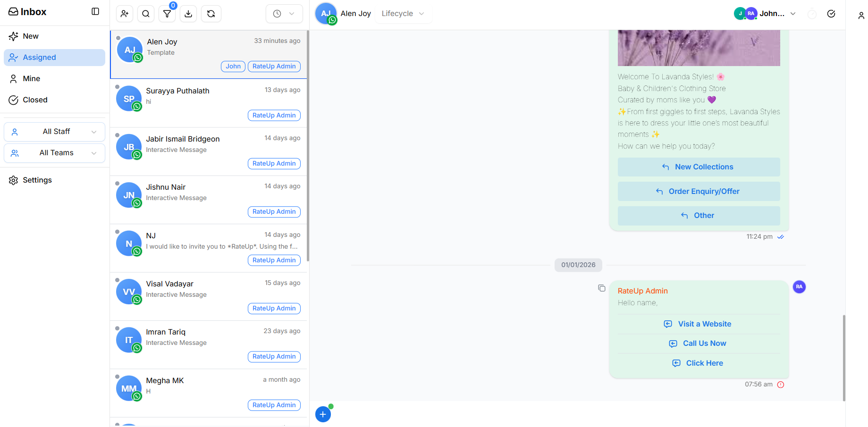Expand the All Staff dropdown
The height and width of the screenshot is (427, 868).
pyautogui.click(x=55, y=132)
